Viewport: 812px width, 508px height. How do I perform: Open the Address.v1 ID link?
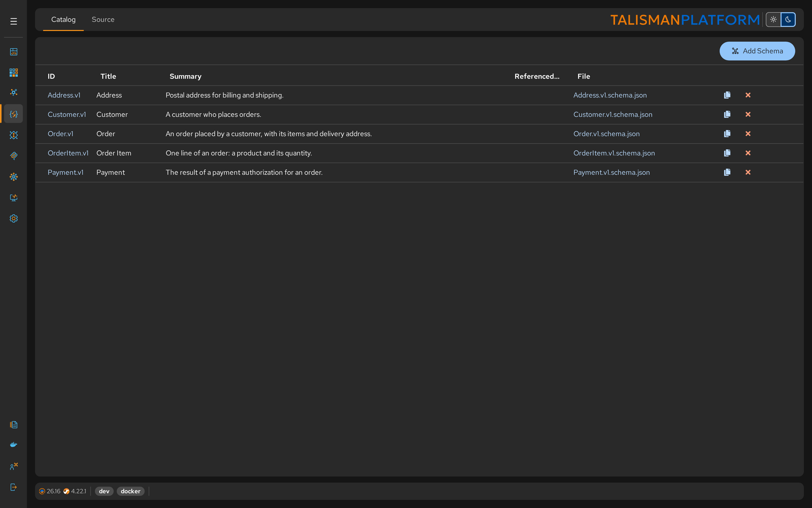coord(64,95)
